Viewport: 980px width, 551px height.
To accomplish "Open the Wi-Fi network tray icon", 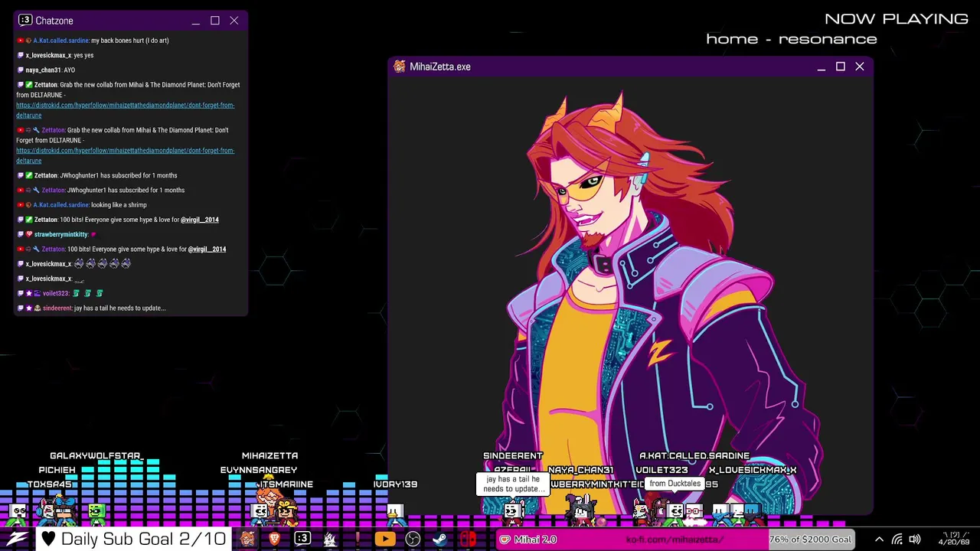I will click(897, 540).
